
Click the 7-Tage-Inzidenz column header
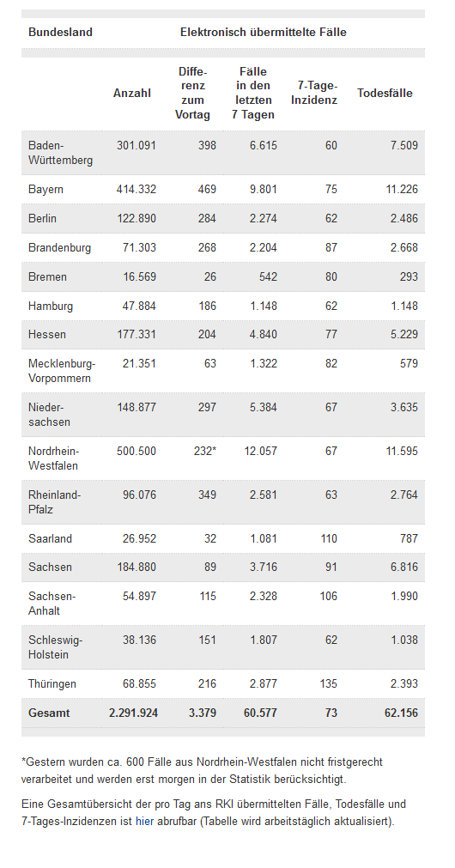coord(314,93)
